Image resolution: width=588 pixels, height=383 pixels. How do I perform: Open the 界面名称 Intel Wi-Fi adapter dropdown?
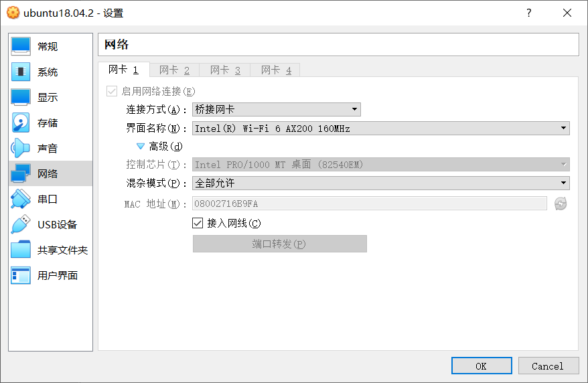[x=381, y=128]
